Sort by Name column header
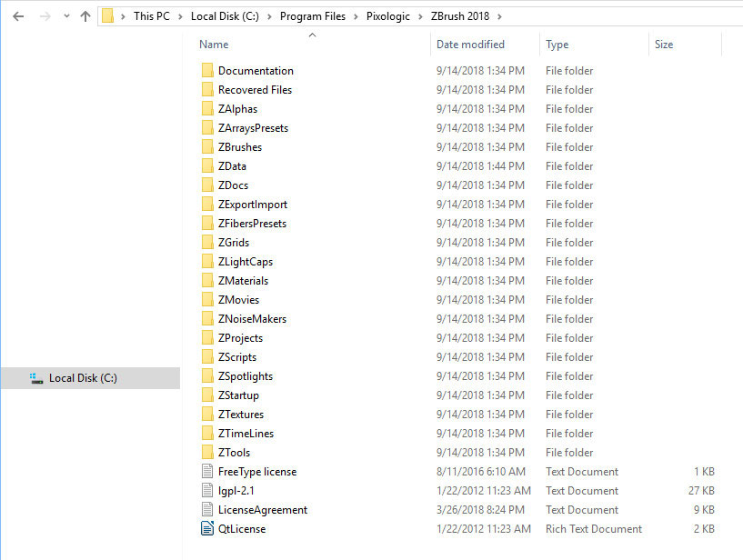Image resolution: width=743 pixels, height=560 pixels. pyautogui.click(x=214, y=45)
